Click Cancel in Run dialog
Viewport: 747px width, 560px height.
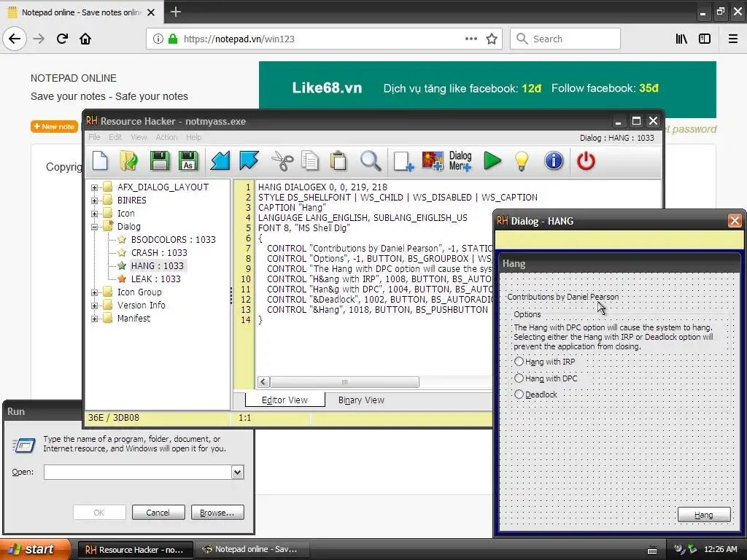click(158, 513)
